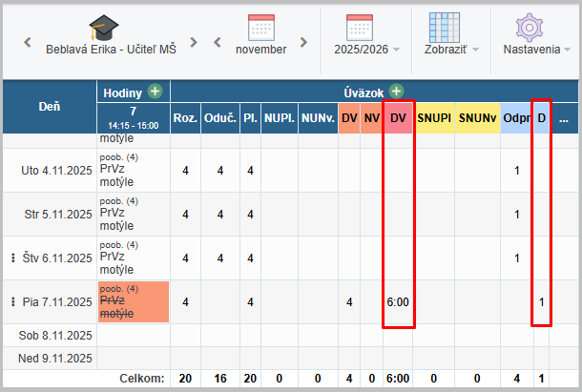The image size is (582, 392).
Task: Click the Zobraziť table grid icon
Action: tap(445, 27)
